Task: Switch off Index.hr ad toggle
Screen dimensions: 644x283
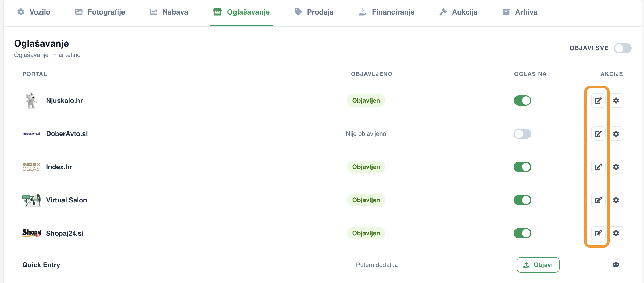Action: 523,167
